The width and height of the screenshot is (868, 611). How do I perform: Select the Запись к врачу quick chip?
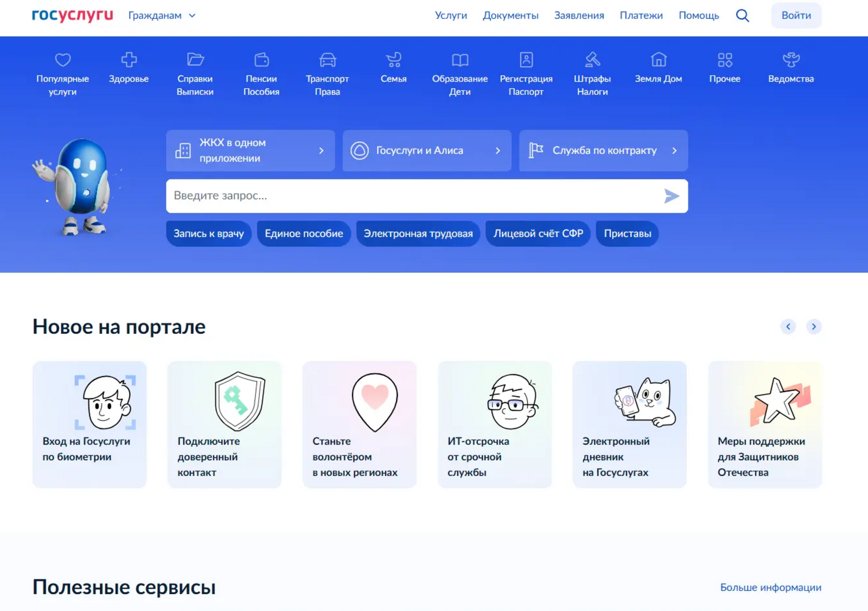pos(208,233)
